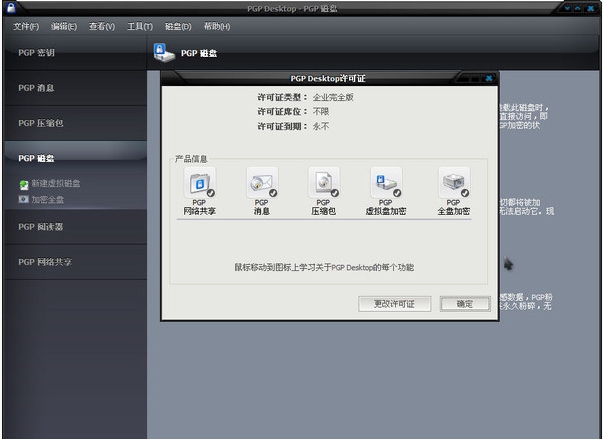Click the 新建虚拟磁盘 link text
Screen dimensions: 603x439
point(56,183)
